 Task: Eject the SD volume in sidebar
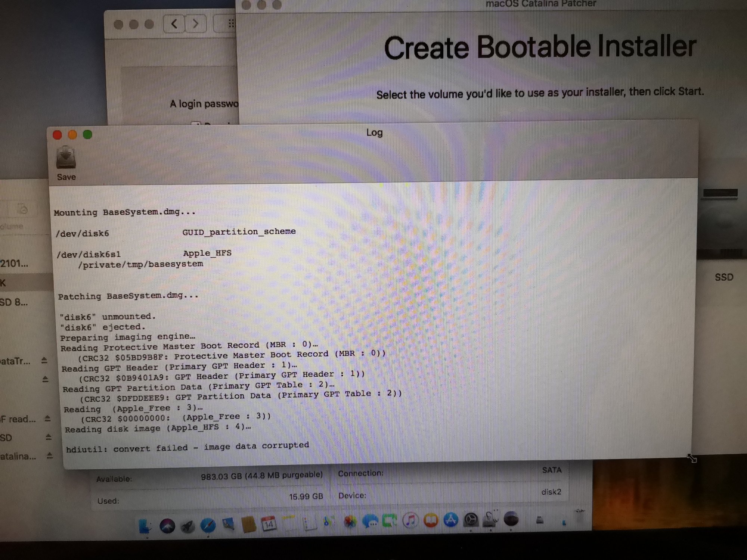click(48, 437)
